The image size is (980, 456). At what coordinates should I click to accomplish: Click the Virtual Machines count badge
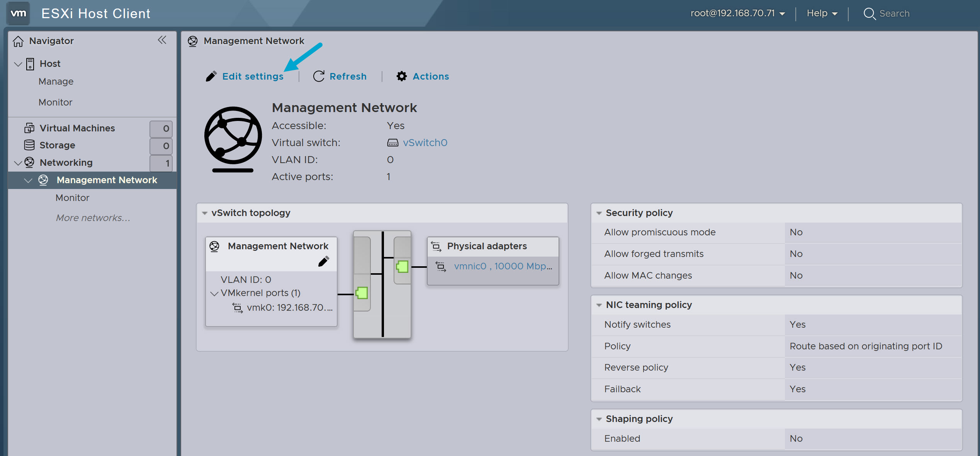161,128
